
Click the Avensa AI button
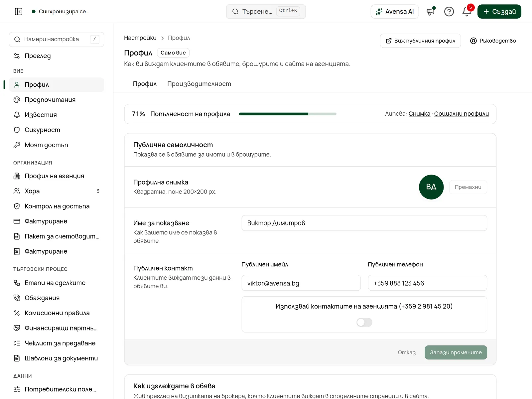point(395,12)
